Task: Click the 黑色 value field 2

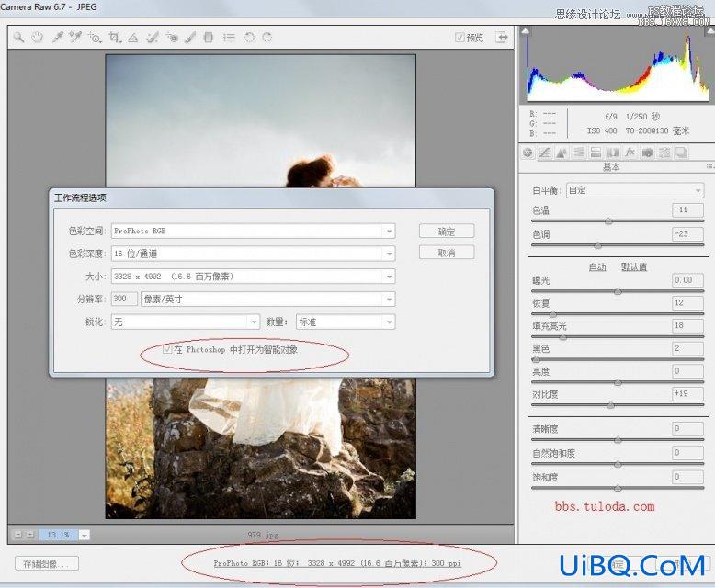Action: tap(688, 348)
